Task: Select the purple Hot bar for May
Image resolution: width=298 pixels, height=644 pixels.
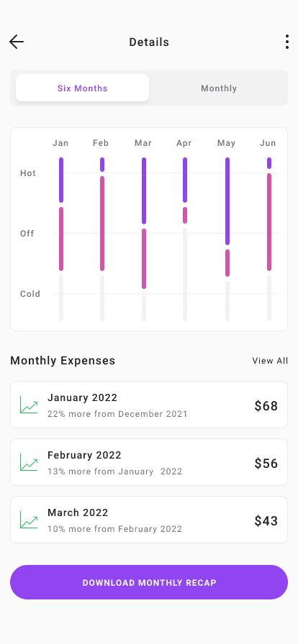Action: 227,201
